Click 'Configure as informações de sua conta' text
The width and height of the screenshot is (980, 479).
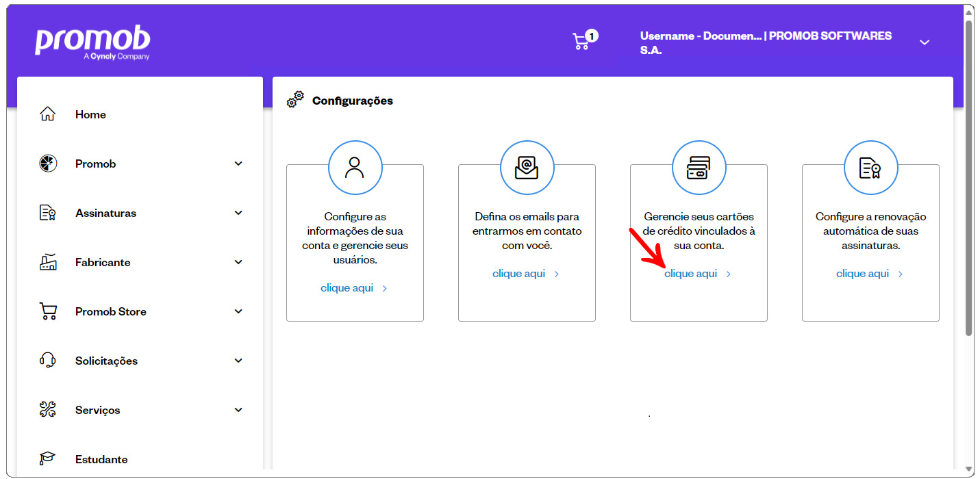[x=355, y=238]
